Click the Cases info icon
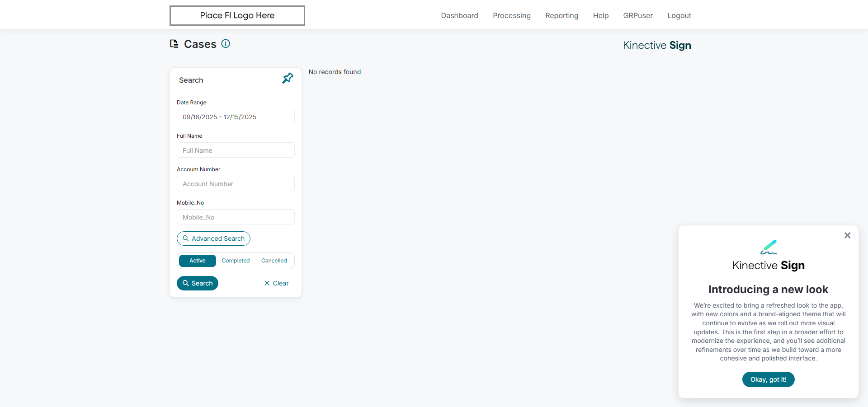This screenshot has width=868, height=407. 226,43
